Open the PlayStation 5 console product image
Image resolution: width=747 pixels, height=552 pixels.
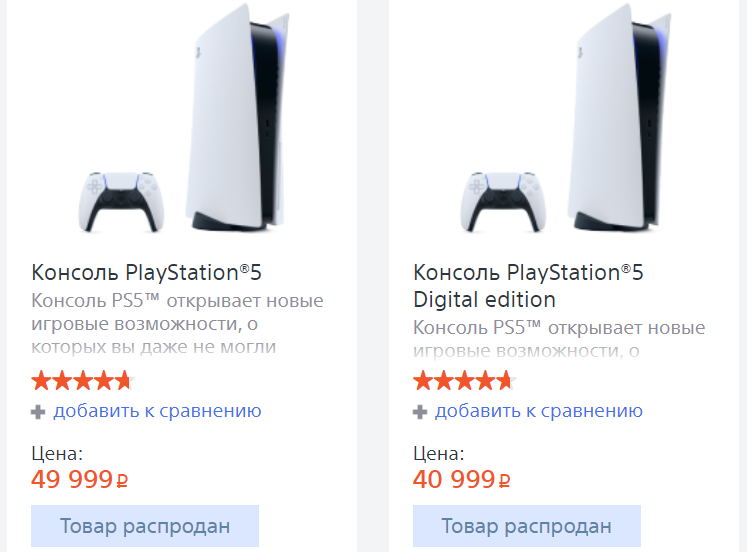(238, 115)
